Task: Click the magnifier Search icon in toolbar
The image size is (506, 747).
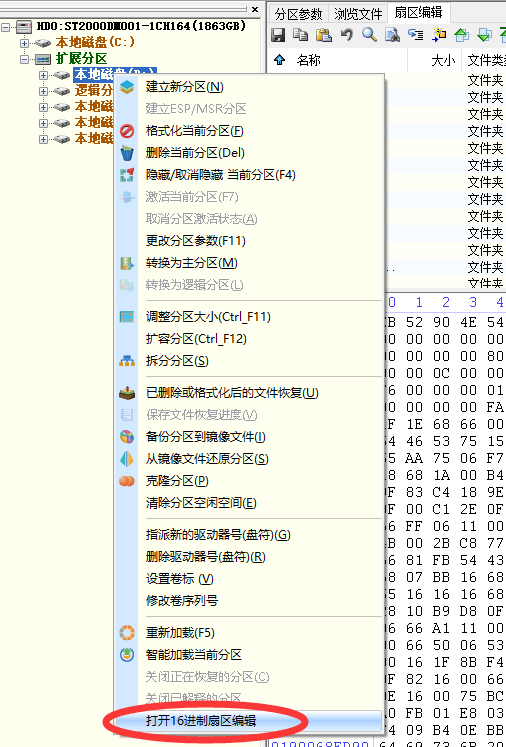Action: point(369,34)
